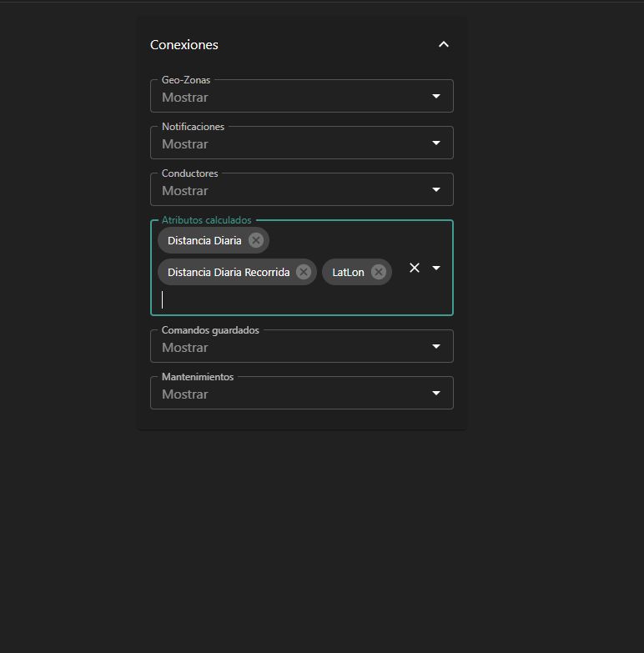Open the Atributos calculados dropdown arrow

tap(436, 268)
